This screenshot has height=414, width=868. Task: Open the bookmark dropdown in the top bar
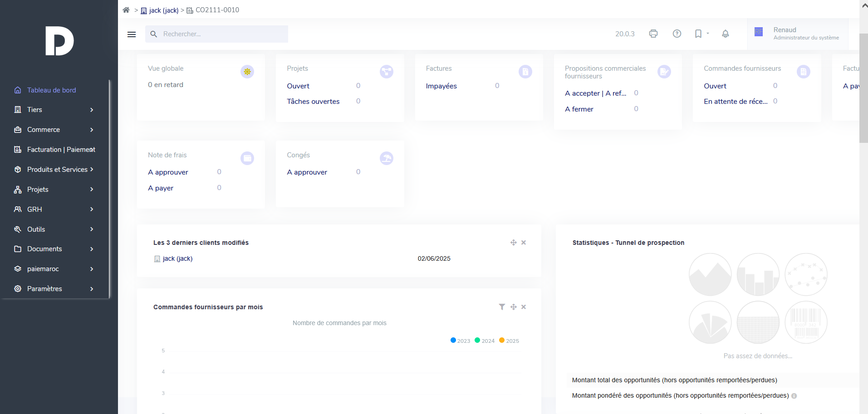point(701,34)
